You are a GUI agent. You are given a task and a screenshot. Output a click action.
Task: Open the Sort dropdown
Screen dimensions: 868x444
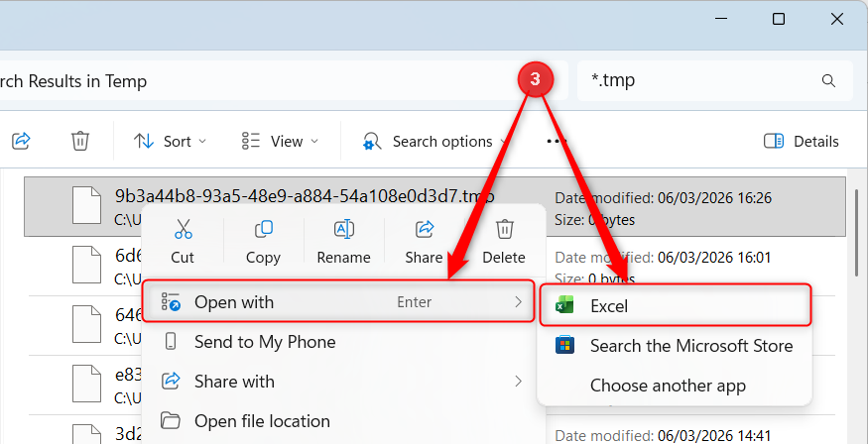(x=170, y=142)
